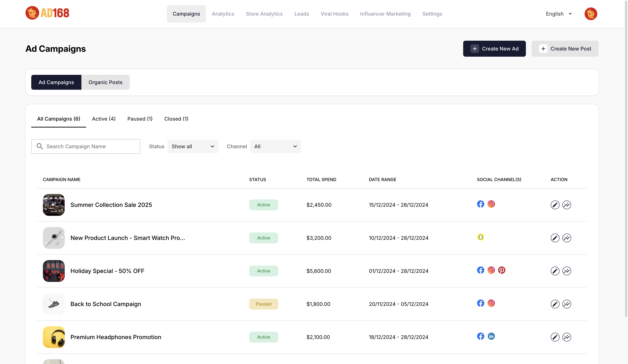Viewport: 628px width, 364px height.
Task: Focus the Search Campaign Name field
Action: pyautogui.click(x=85, y=147)
